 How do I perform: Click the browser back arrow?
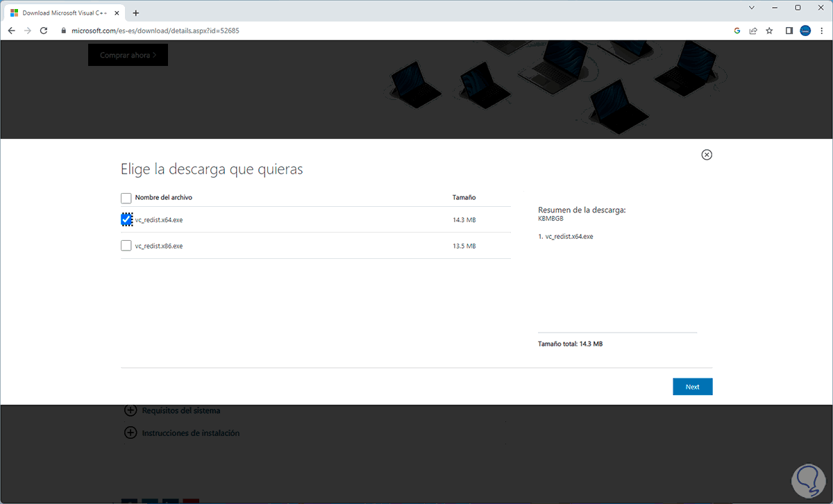coord(12,31)
